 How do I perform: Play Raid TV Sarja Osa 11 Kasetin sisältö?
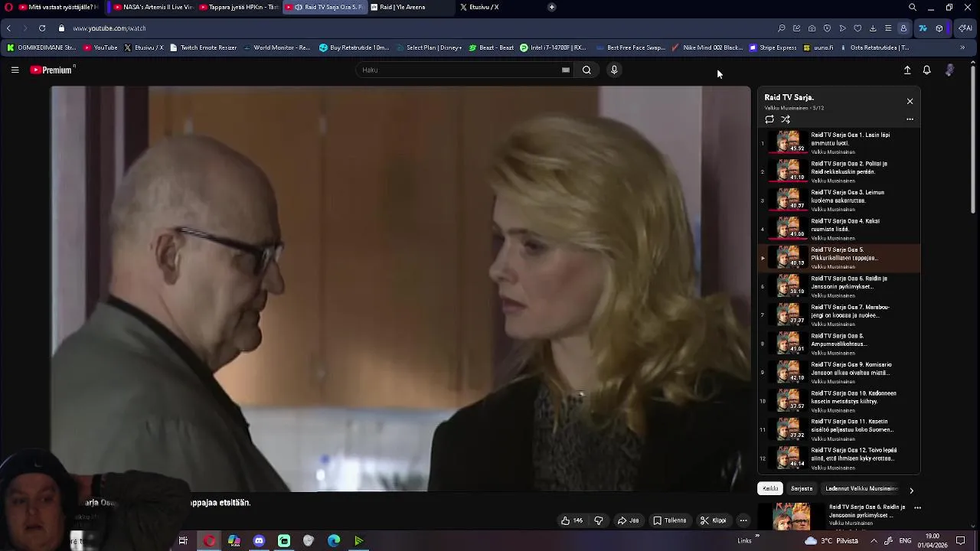[839, 429]
